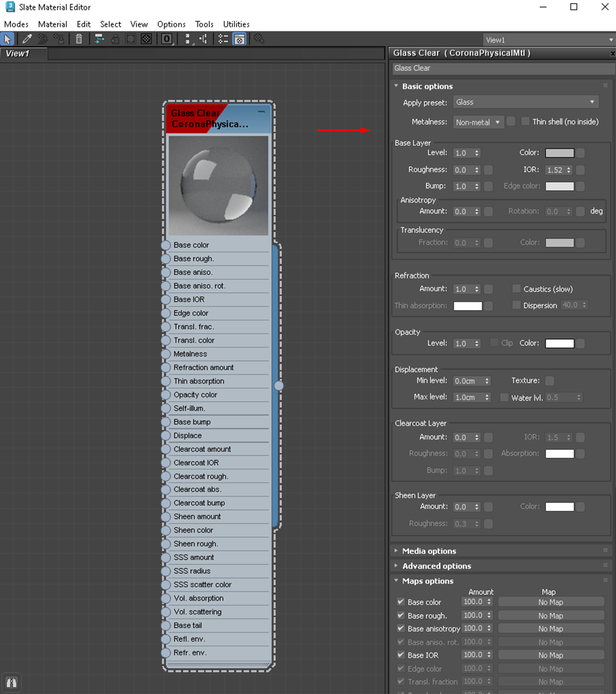616x694 pixels.
Task: Click Hide Unused Nodeslots icon
Action: point(115,39)
